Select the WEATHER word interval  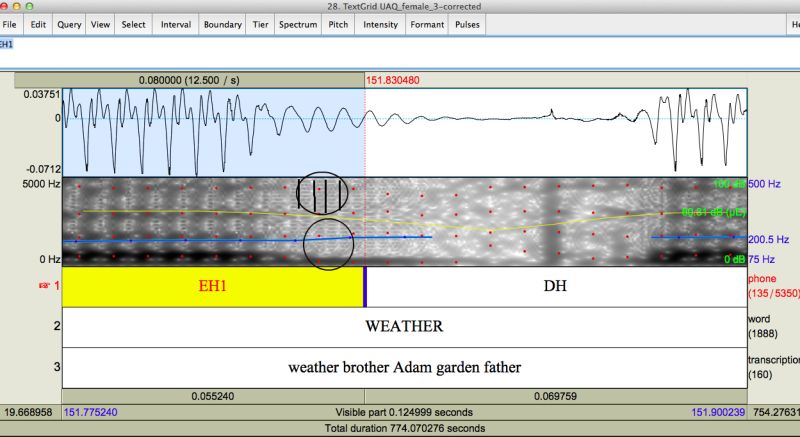pyautogui.click(x=405, y=327)
